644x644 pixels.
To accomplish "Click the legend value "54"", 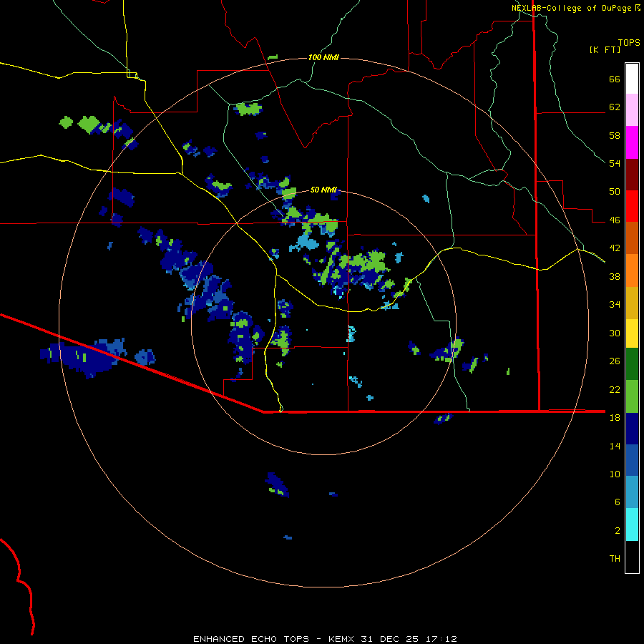I will pyautogui.click(x=615, y=163).
